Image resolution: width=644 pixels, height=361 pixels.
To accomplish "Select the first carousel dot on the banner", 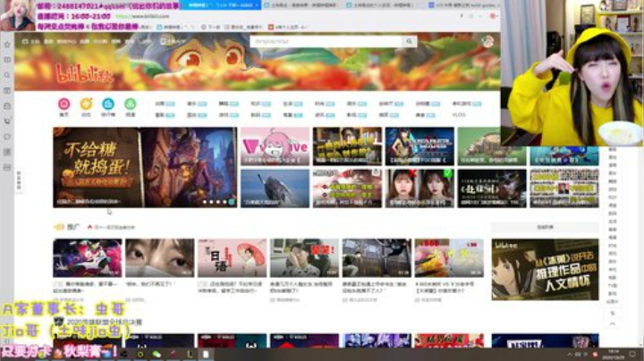I will [205, 202].
